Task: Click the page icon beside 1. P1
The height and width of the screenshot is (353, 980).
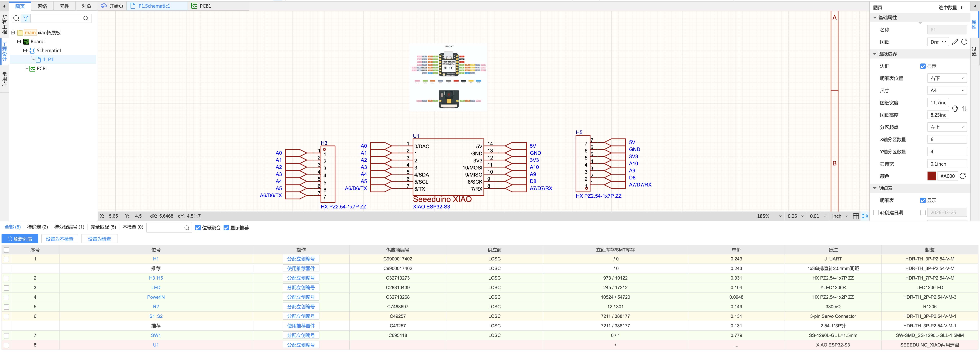Action: pos(38,60)
